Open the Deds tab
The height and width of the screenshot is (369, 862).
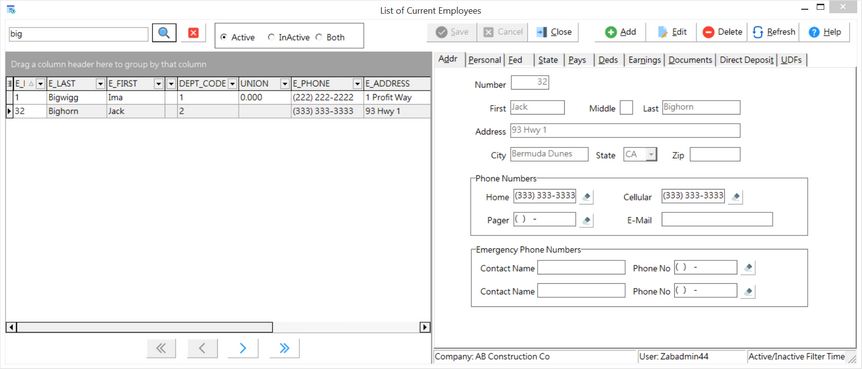608,60
